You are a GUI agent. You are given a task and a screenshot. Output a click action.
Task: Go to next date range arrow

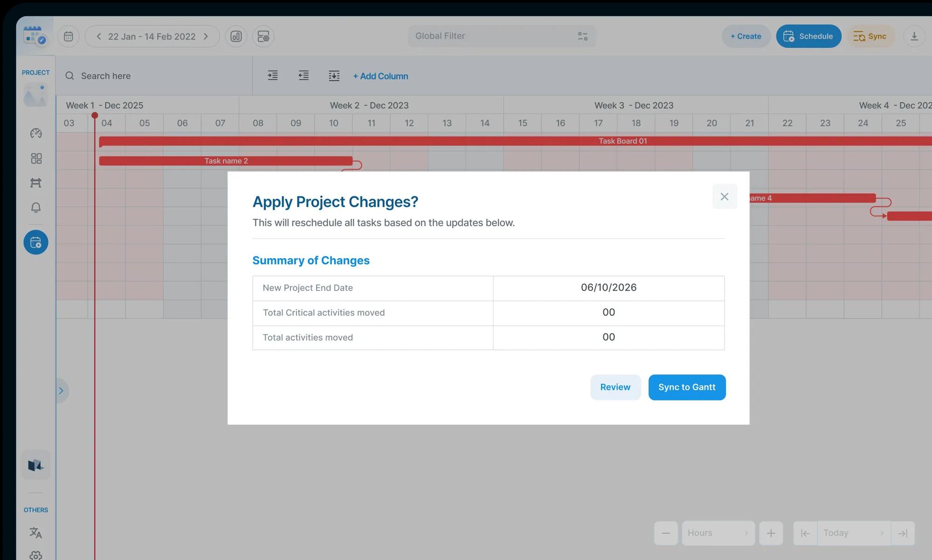206,36
